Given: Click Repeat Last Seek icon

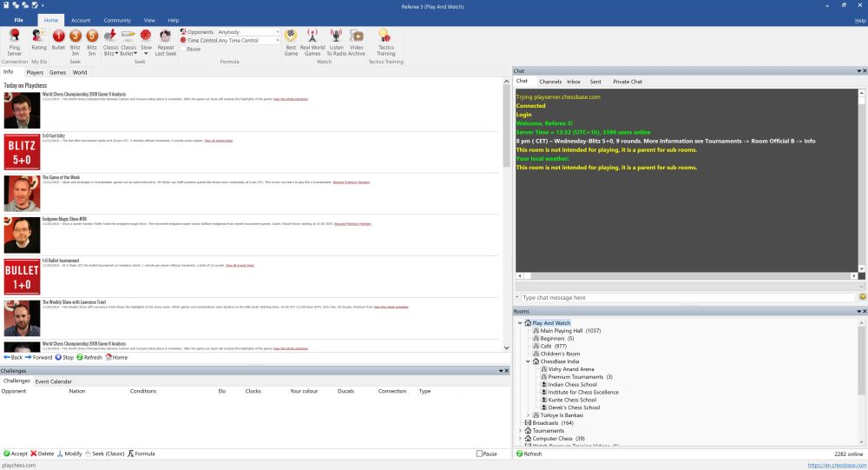Looking at the screenshot, I should click(x=166, y=36).
